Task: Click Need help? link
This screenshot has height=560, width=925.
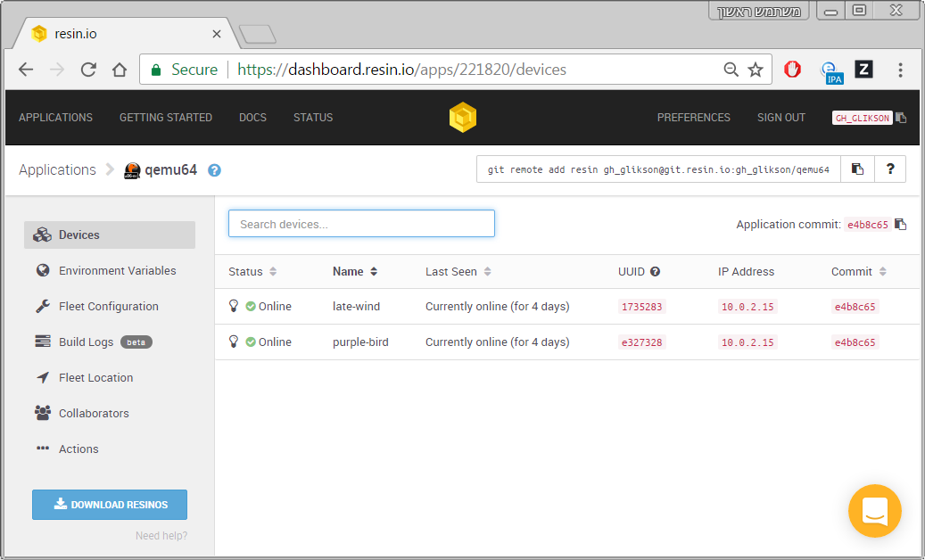Action: click(x=161, y=536)
